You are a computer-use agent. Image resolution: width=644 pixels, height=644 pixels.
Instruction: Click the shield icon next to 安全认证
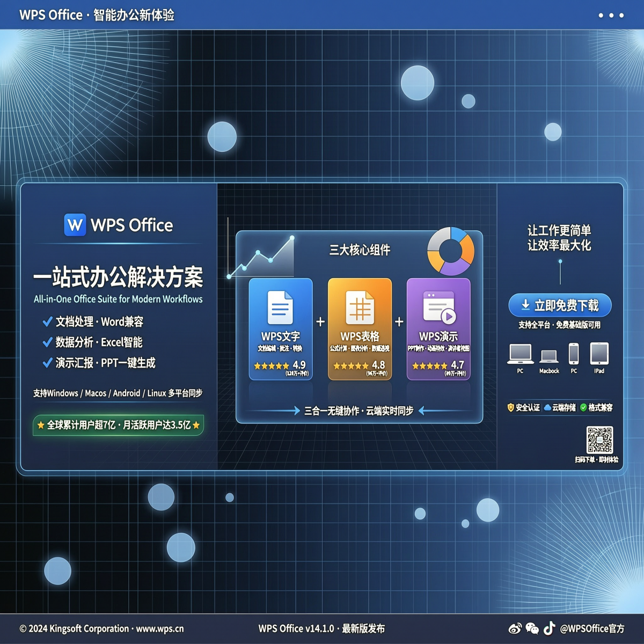click(x=510, y=408)
